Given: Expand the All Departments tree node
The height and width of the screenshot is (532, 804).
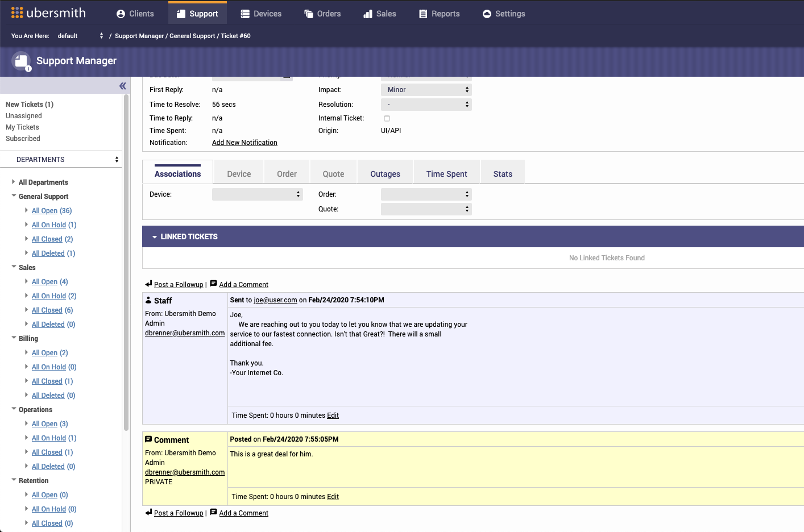Looking at the screenshot, I should (x=14, y=182).
